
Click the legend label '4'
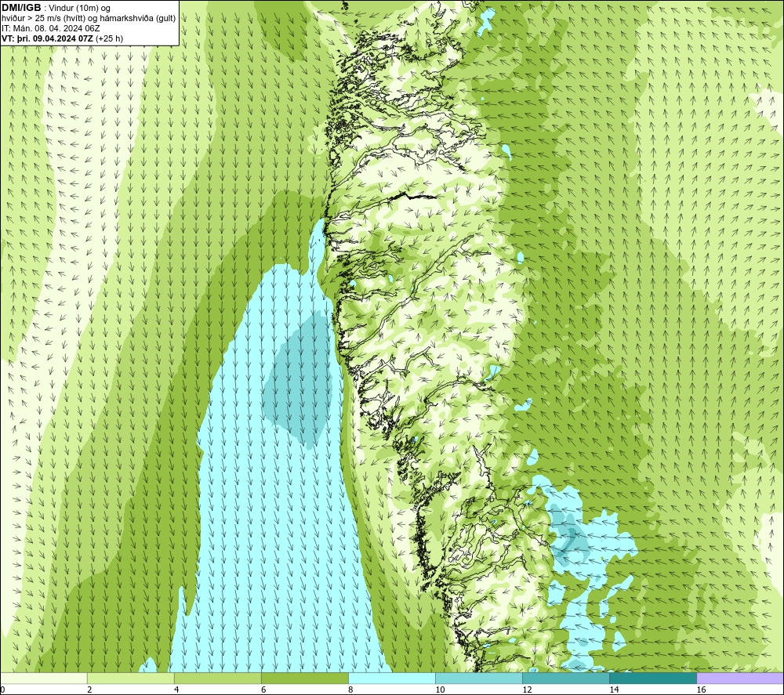(x=176, y=690)
